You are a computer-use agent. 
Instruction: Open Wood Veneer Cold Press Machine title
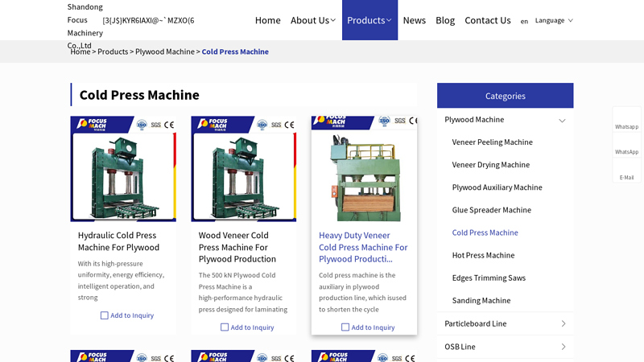[x=237, y=247]
